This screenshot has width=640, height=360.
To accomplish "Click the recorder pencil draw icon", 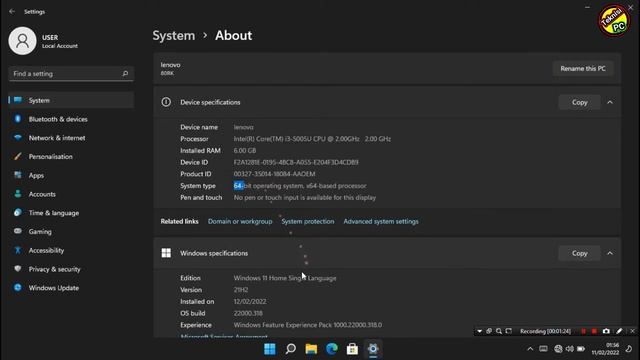I will [619, 331].
